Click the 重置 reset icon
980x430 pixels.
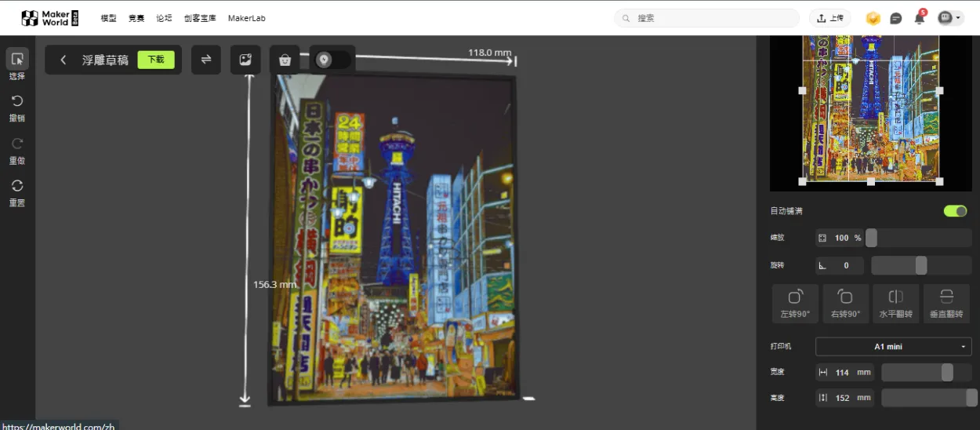pos(17,186)
